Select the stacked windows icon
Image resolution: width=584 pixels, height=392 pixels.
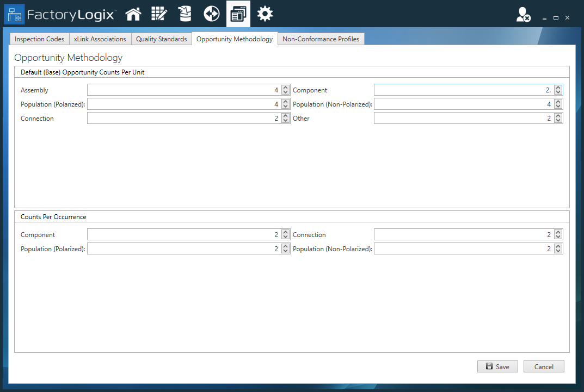pos(238,14)
